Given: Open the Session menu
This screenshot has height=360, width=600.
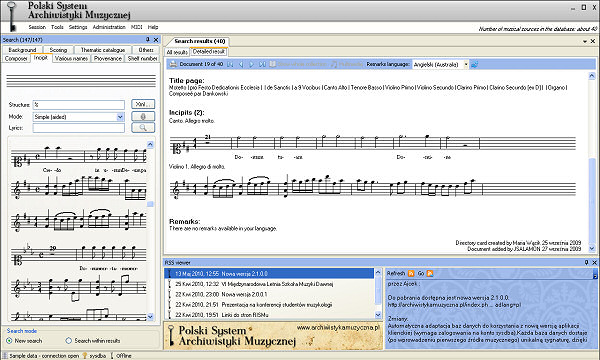Looking at the screenshot, I should click(x=37, y=27).
